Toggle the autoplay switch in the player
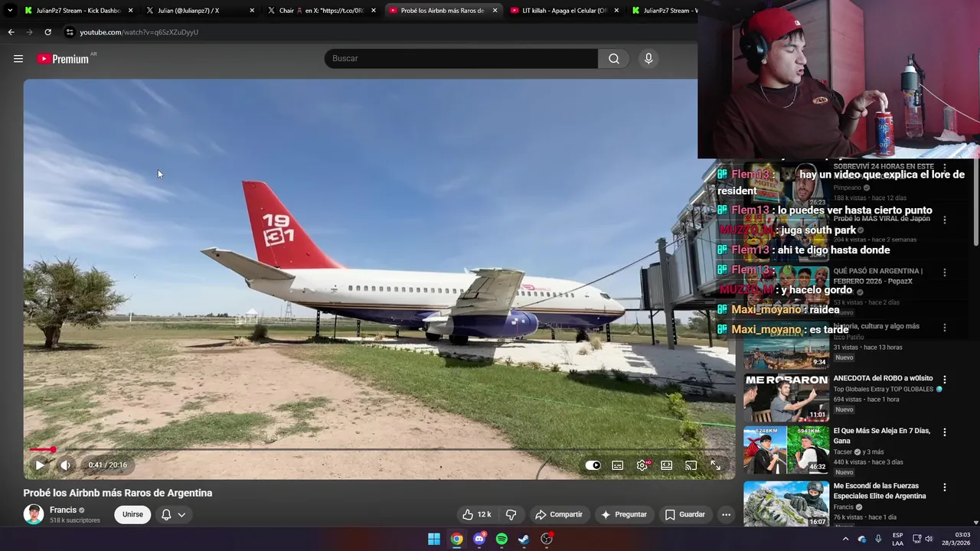 point(593,465)
